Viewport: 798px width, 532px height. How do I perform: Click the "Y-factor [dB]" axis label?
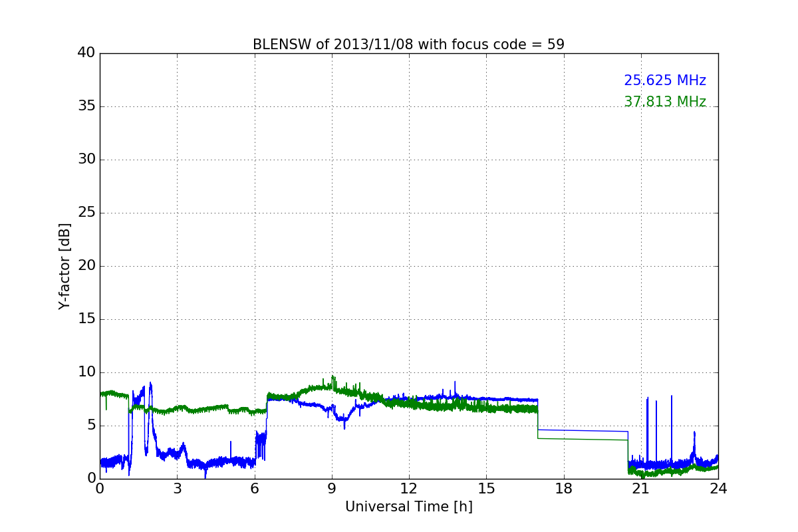coord(65,266)
